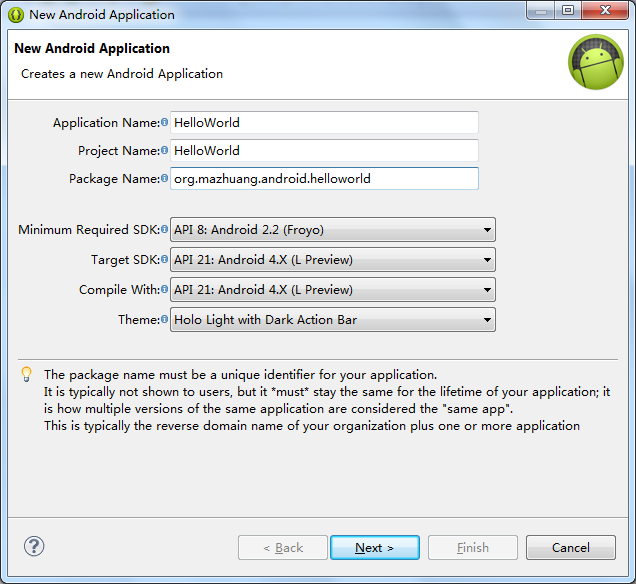Click the info icon beside Minimum Required SDK
The image size is (636, 584).
[x=165, y=230]
